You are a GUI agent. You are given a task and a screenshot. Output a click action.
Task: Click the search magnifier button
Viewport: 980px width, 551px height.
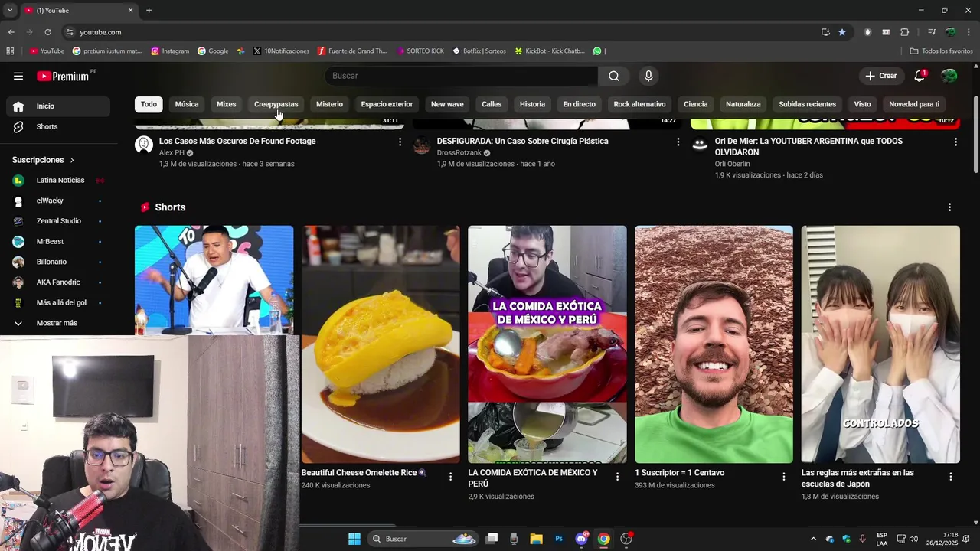coord(614,76)
